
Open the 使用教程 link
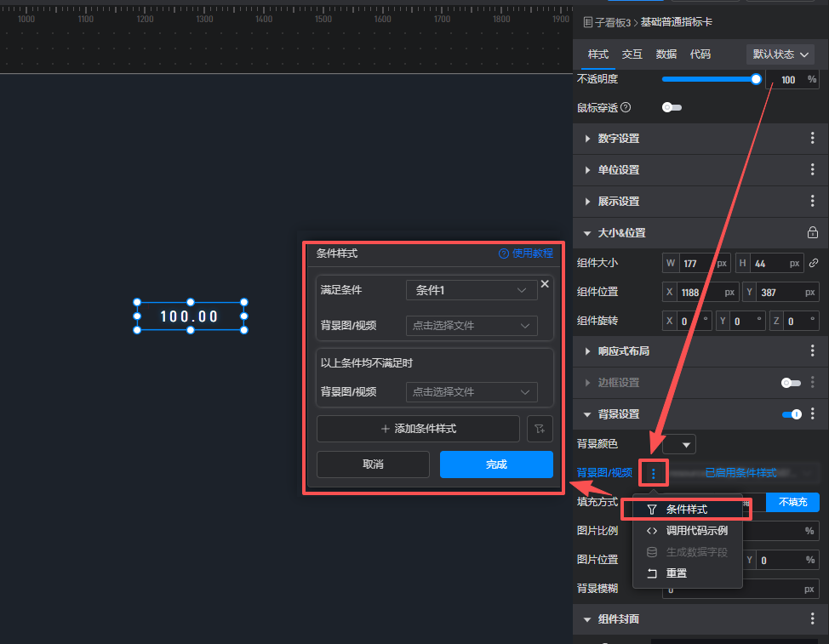tap(526, 254)
